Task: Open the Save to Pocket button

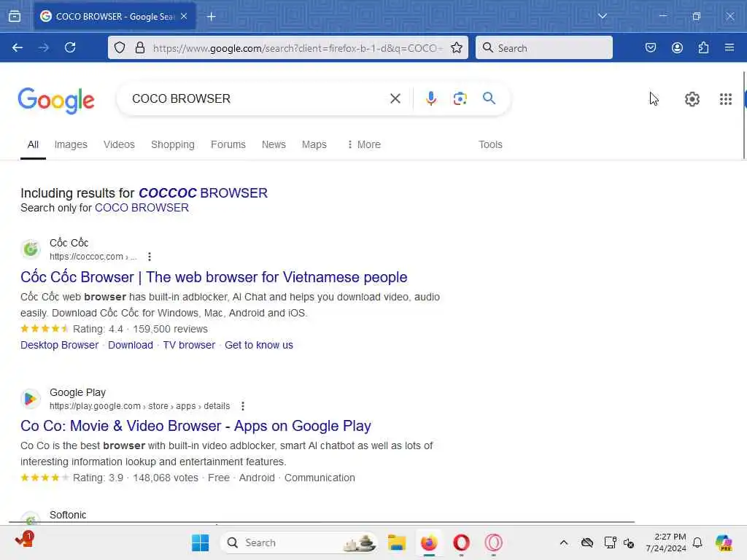Action: [x=650, y=47]
